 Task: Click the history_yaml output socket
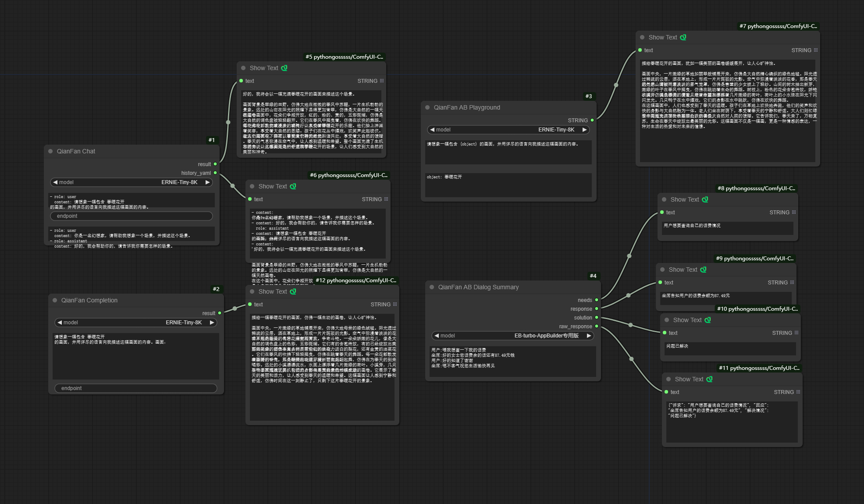click(215, 173)
